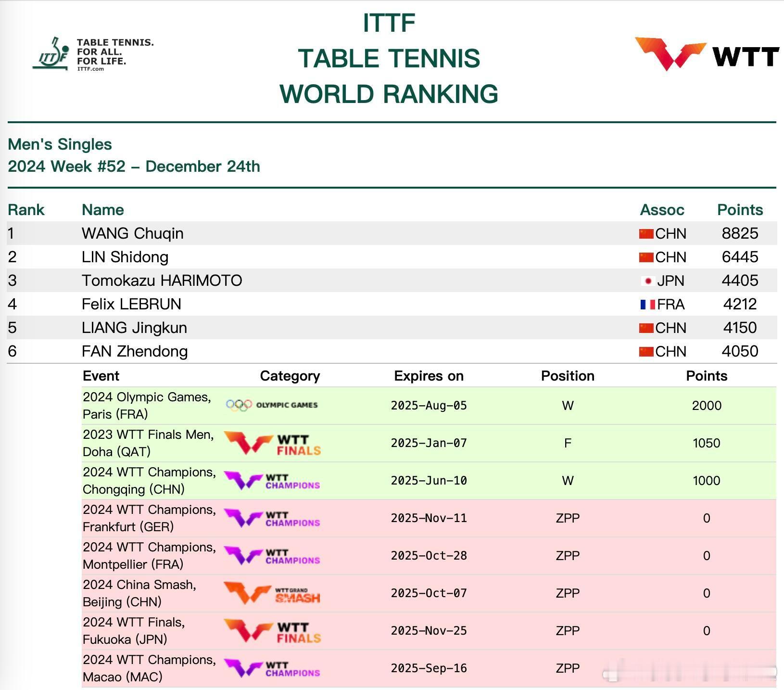Select the France flag for Felix LEBRUN
This screenshot has height=690, width=784.
pos(647,305)
